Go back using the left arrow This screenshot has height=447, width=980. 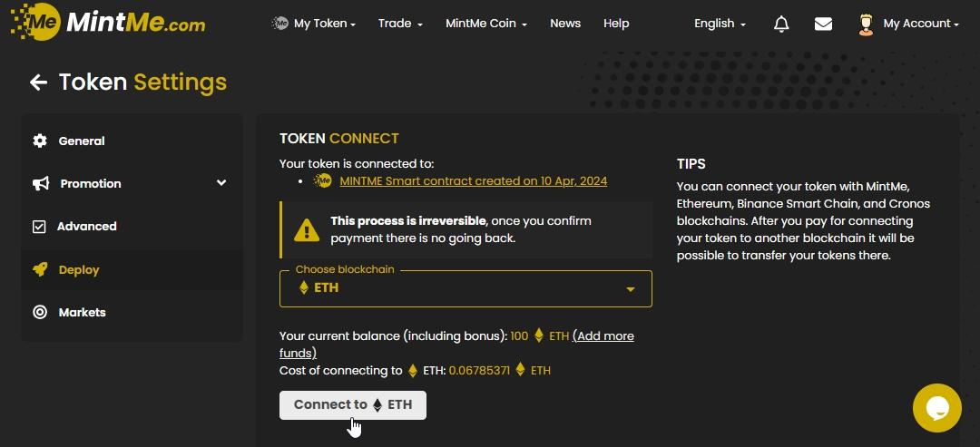[38, 83]
